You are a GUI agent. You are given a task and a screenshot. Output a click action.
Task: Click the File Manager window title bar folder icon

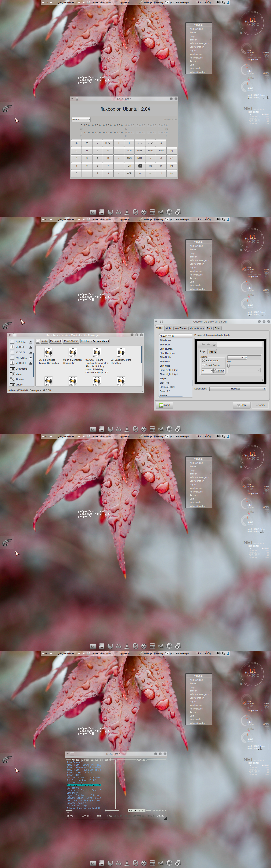pyautogui.click(x=14, y=335)
